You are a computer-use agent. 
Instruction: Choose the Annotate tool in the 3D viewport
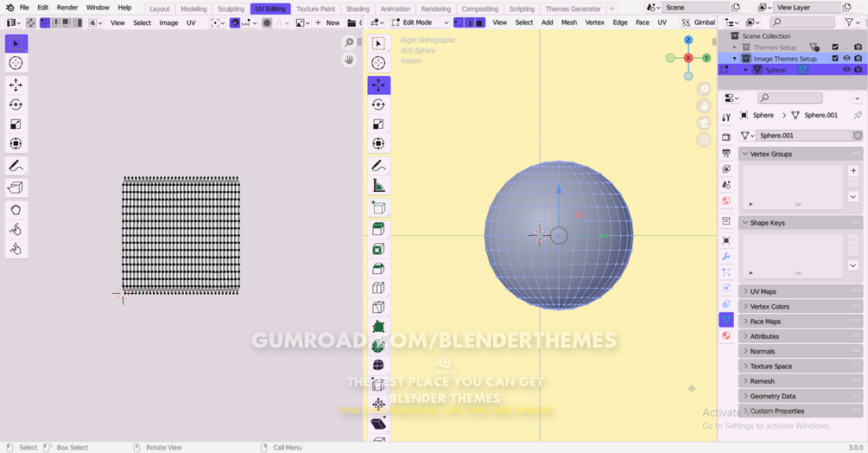click(x=378, y=166)
